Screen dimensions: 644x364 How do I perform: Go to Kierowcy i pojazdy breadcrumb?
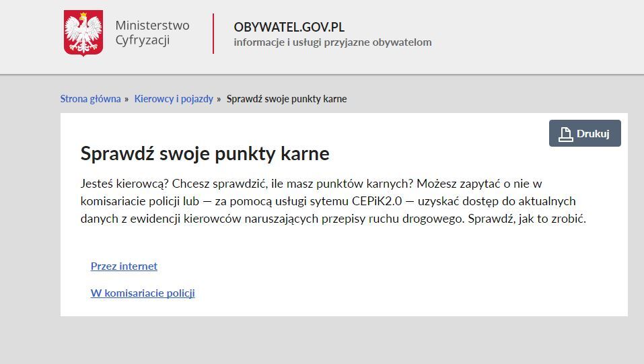[174, 99]
